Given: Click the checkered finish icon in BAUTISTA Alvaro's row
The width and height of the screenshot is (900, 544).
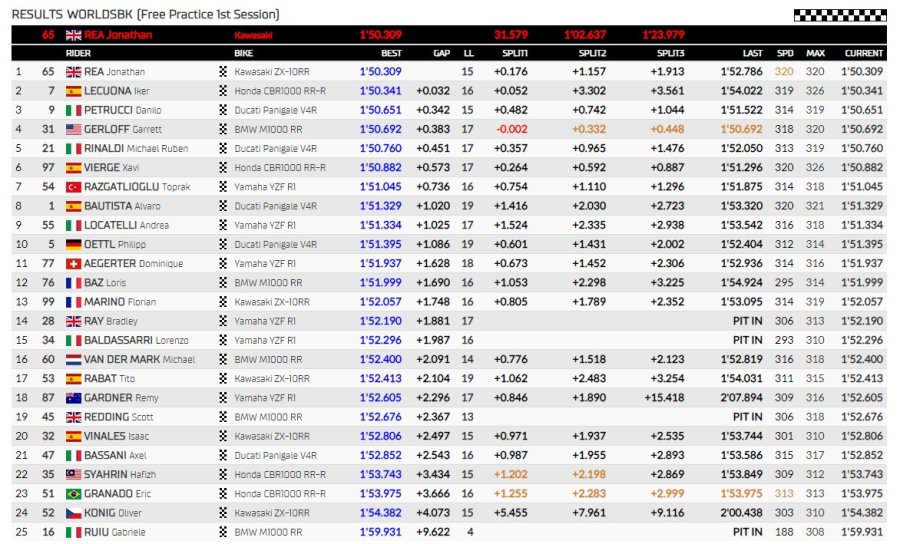Looking at the screenshot, I should point(223,206).
